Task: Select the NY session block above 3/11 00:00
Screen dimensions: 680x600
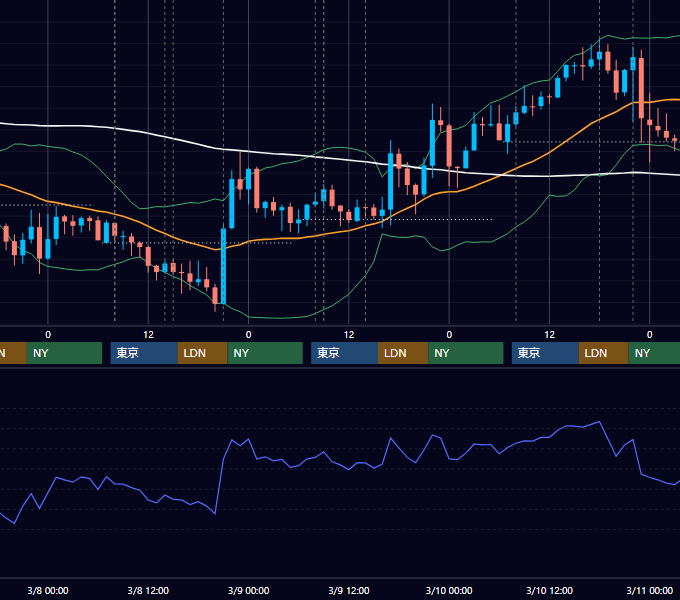Action: coord(654,353)
